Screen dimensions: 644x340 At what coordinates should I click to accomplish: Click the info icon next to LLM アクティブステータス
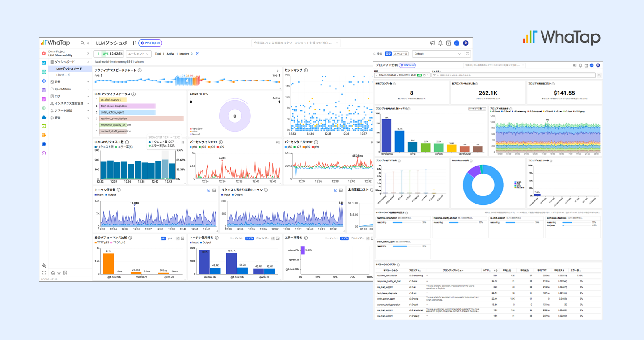pyautogui.click(x=134, y=94)
